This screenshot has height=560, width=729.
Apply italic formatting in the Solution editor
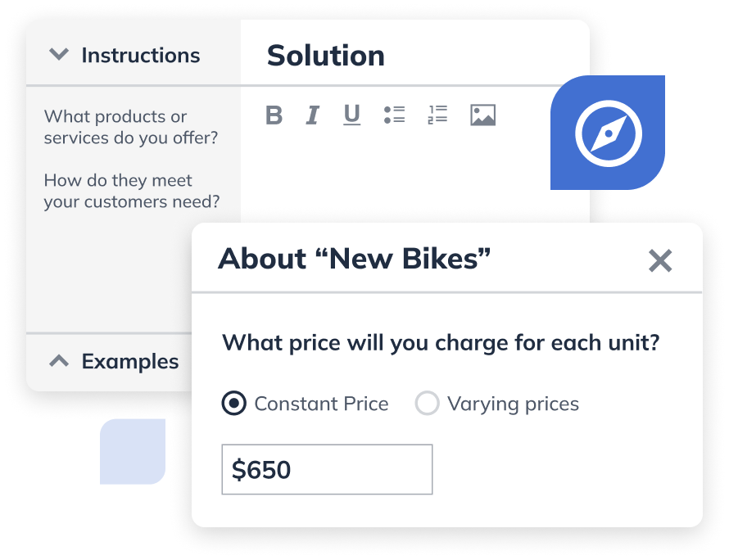click(x=312, y=115)
